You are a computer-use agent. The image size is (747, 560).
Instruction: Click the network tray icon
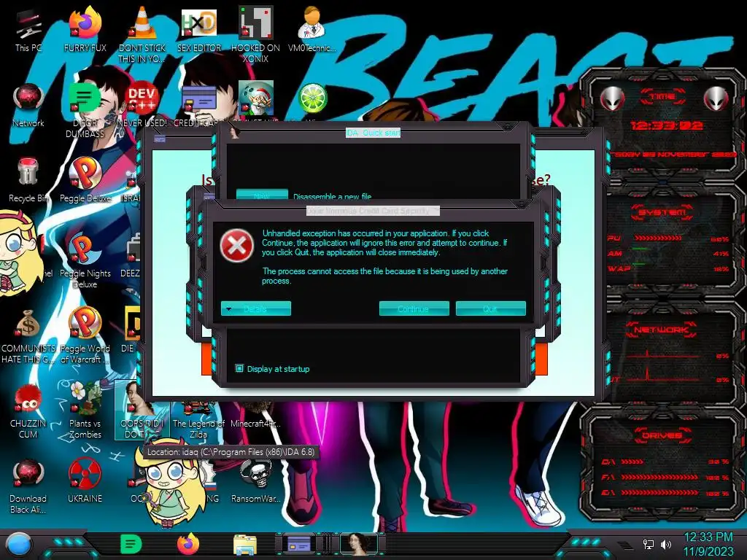[649, 544]
